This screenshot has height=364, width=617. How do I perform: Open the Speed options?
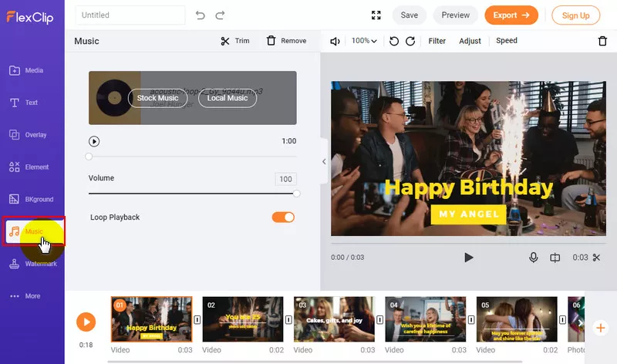(x=507, y=41)
